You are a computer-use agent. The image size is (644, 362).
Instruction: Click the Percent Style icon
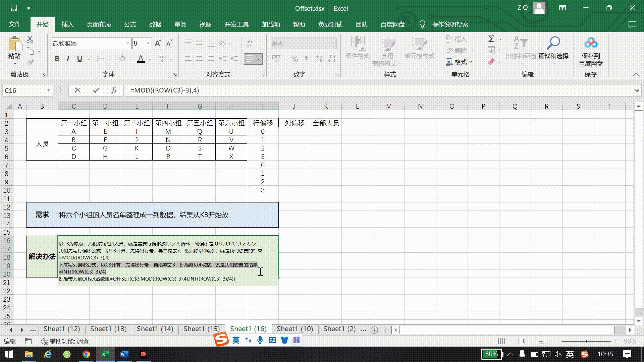tap(294, 59)
